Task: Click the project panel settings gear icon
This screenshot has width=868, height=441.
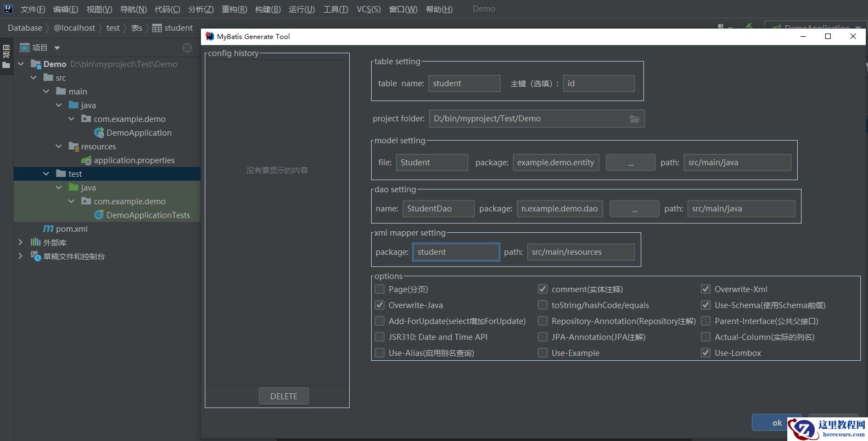Action: click(x=187, y=48)
